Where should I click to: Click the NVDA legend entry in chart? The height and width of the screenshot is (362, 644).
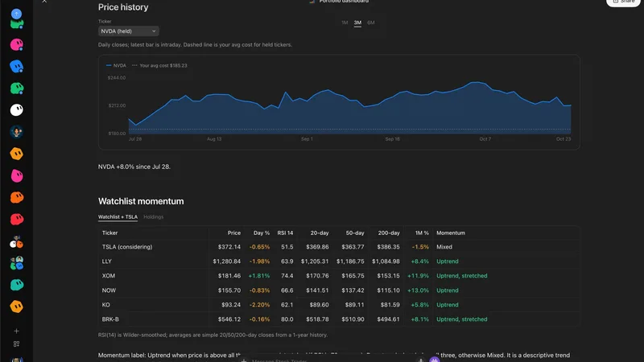point(116,65)
